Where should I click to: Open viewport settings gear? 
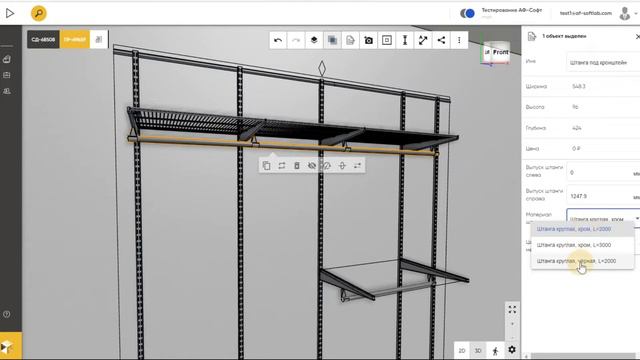(x=512, y=349)
